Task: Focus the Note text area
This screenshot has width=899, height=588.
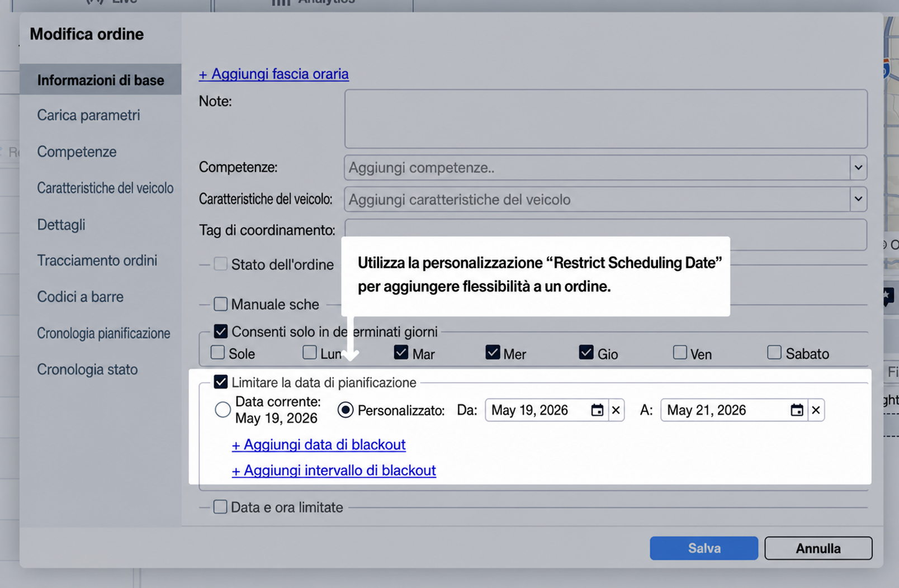Action: 606,119
